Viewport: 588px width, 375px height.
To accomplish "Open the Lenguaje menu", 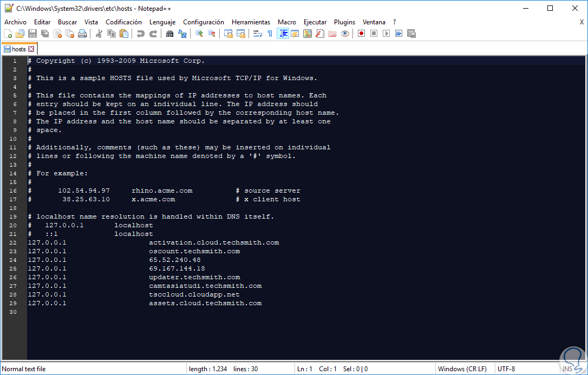I will pyautogui.click(x=162, y=22).
